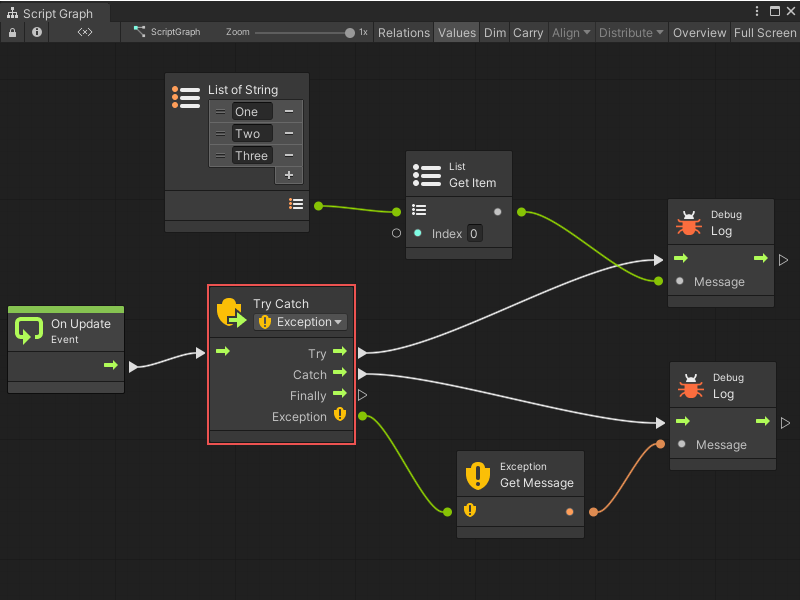800x600 pixels.
Task: Open the Align dropdown in the toolbar
Action: 570,32
